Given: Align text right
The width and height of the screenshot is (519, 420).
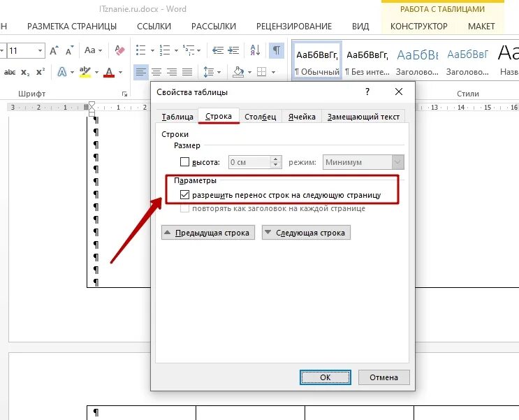Looking at the screenshot, I should 172,72.
